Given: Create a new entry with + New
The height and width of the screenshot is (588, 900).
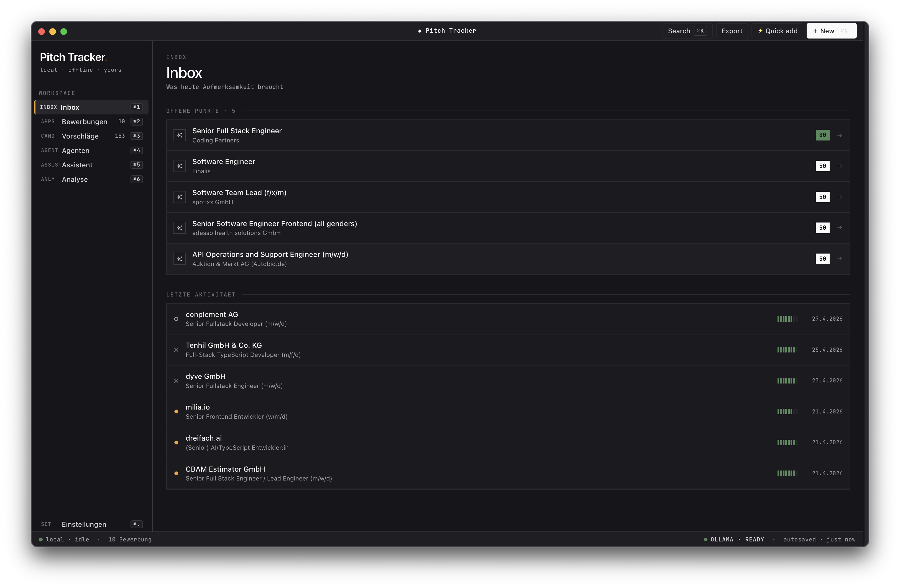Looking at the screenshot, I should [832, 31].
